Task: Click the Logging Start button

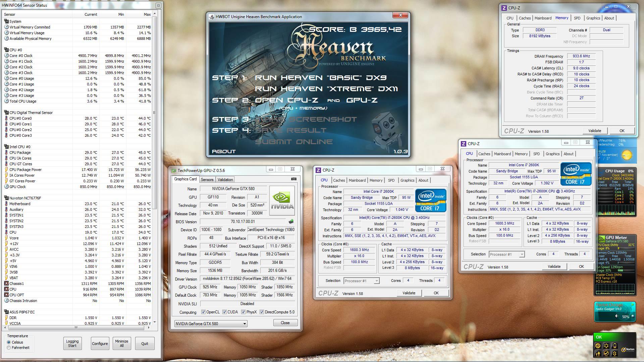Action: coord(72,344)
